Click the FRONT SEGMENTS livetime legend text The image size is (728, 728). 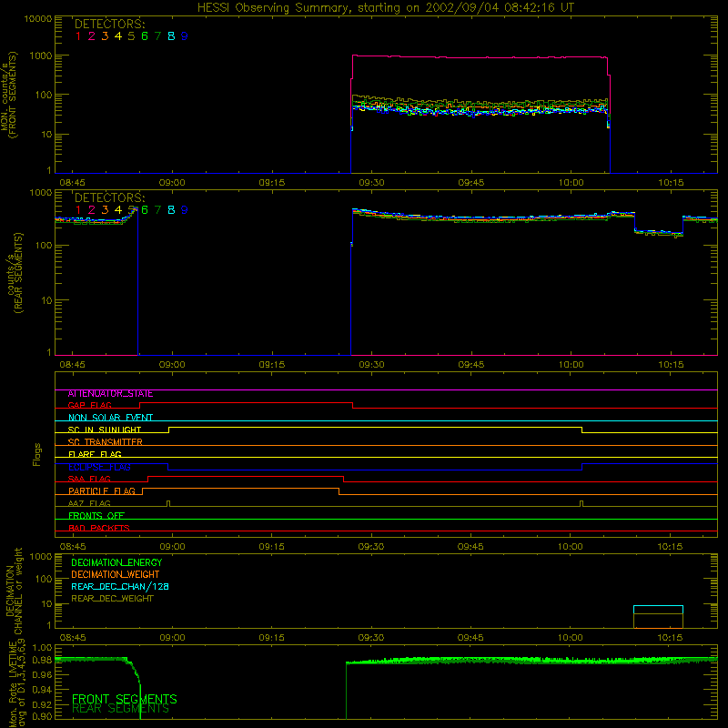[125, 699]
